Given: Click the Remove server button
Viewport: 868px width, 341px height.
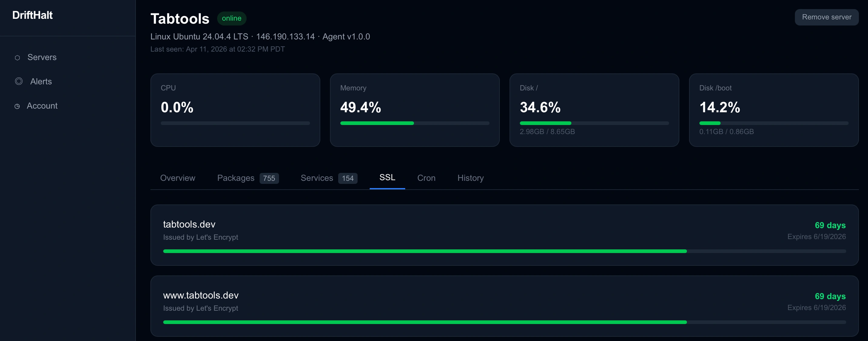Looking at the screenshot, I should [826, 17].
